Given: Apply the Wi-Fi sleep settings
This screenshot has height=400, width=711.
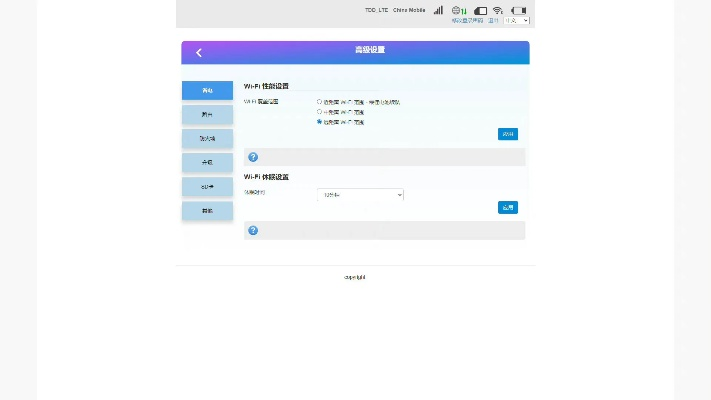Looking at the screenshot, I should (508, 207).
